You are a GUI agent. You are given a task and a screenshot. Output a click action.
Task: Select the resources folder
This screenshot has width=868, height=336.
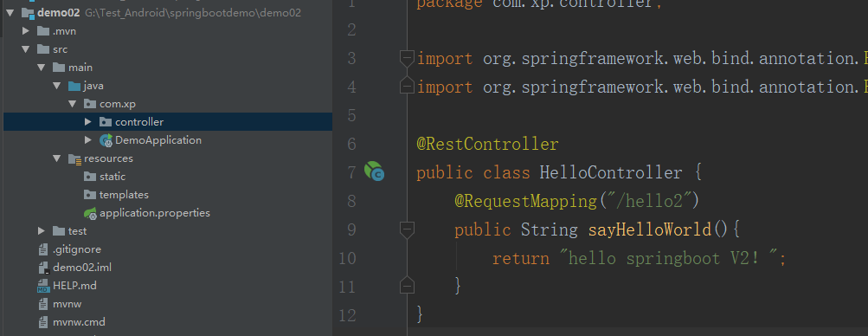pyautogui.click(x=108, y=158)
